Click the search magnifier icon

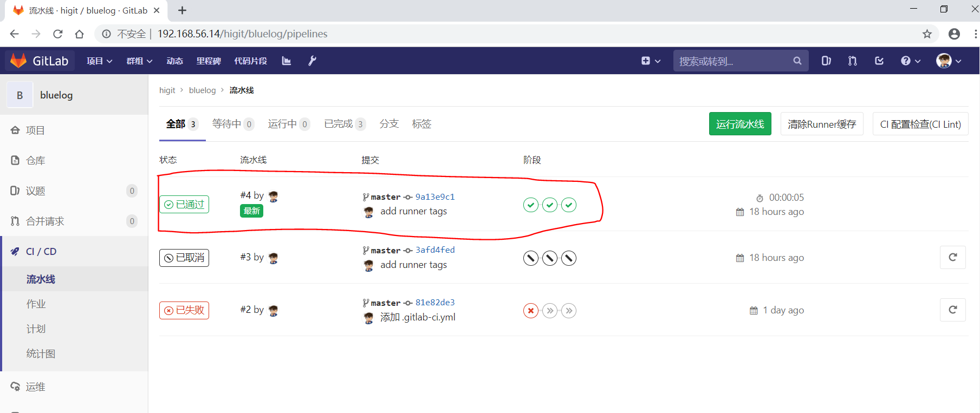[x=797, y=61]
